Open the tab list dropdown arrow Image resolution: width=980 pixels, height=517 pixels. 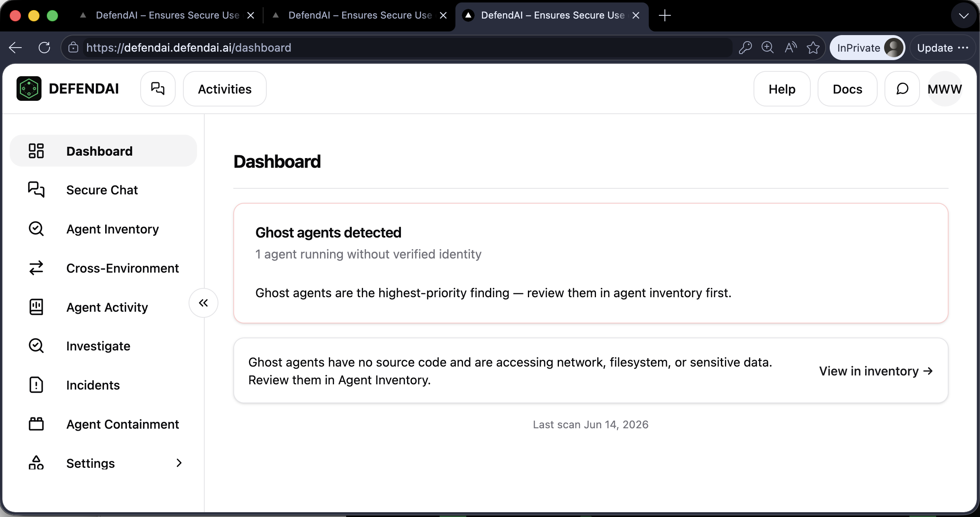tap(963, 16)
